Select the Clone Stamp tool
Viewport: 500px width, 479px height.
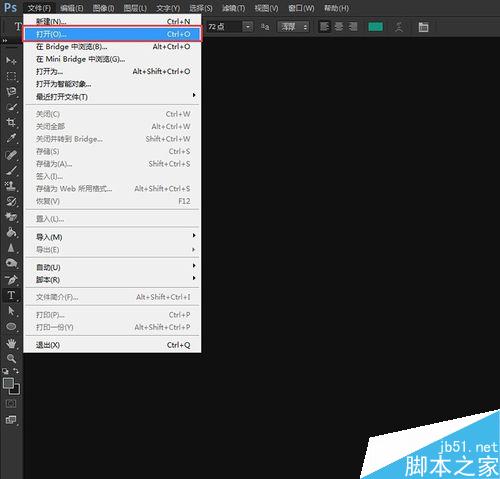pos(11,186)
